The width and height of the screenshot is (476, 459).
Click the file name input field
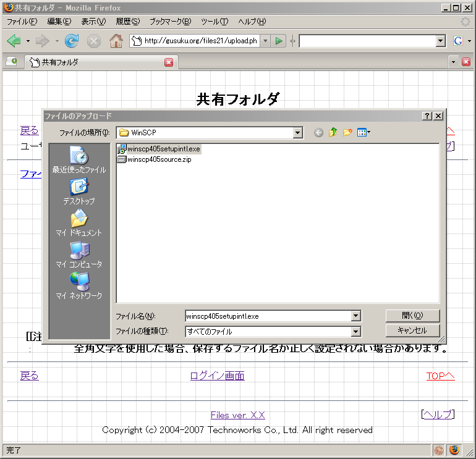tap(267, 316)
